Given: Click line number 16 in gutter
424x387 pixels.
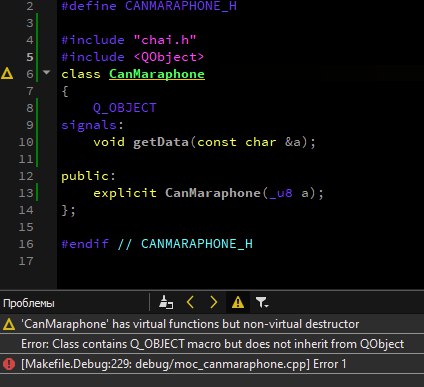Looking at the screenshot, I should point(26,244).
